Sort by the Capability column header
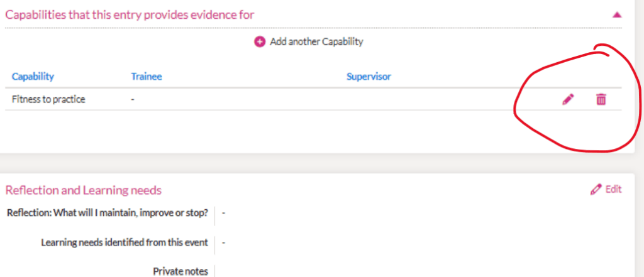 coord(33,77)
